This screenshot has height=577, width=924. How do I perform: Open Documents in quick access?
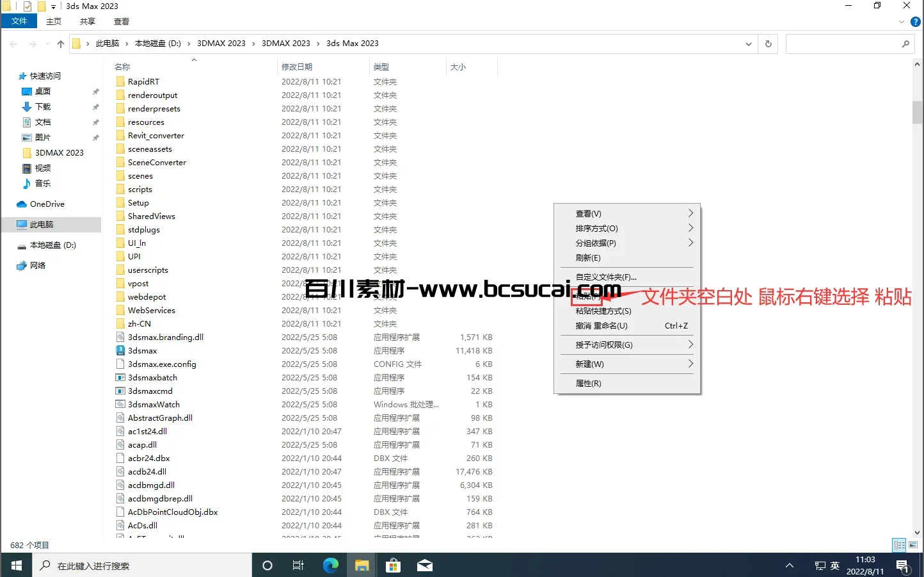[x=42, y=122]
